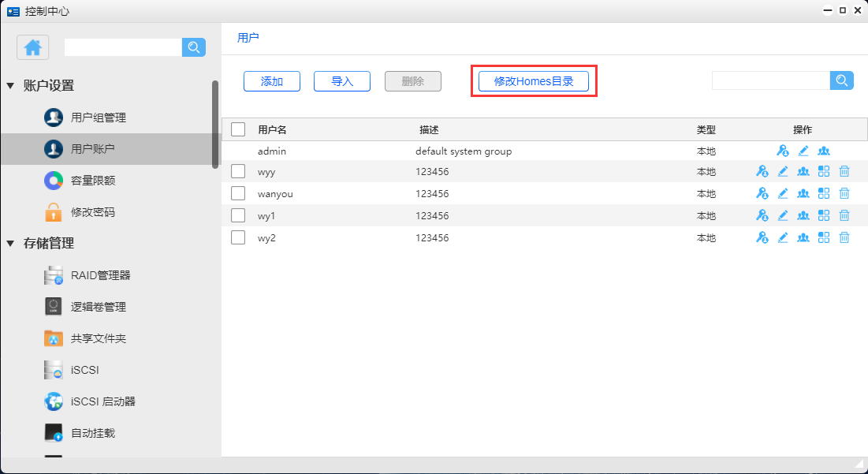Viewport: 868px width, 474px height.
Task: Click the sidebar search input field
Action: click(x=123, y=47)
